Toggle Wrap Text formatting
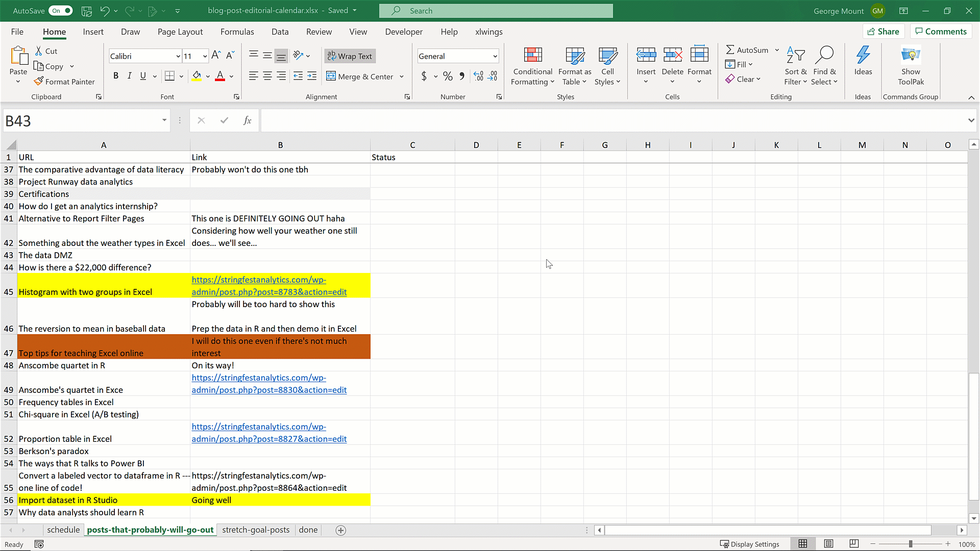Viewport: 980px width, 551px height. [350, 56]
